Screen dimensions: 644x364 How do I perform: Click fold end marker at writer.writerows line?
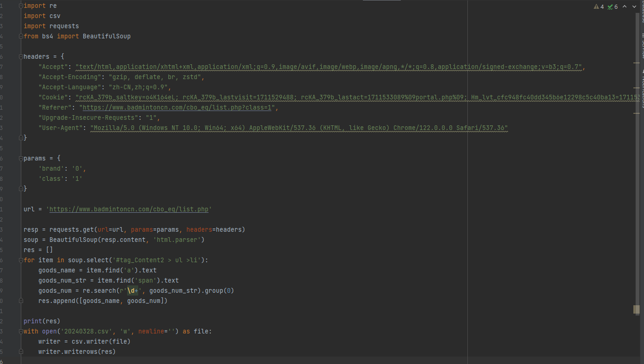coord(21,352)
